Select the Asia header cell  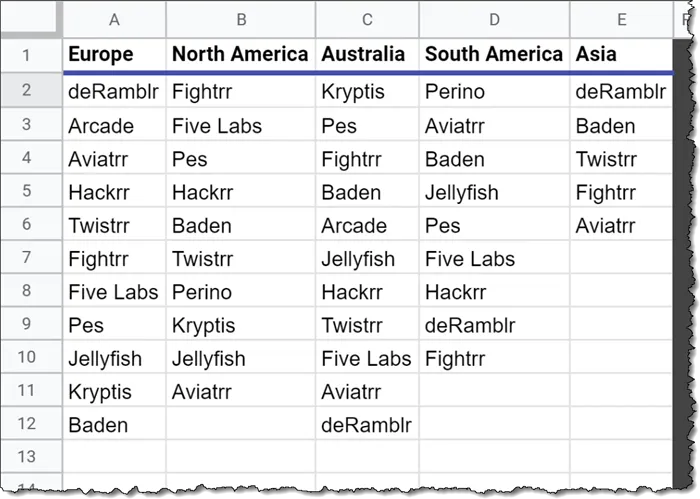595,54
